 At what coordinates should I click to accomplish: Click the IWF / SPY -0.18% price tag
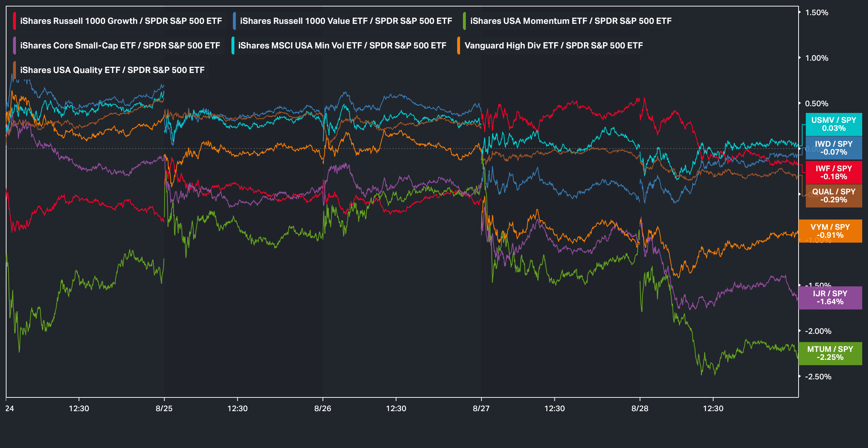pos(834,173)
